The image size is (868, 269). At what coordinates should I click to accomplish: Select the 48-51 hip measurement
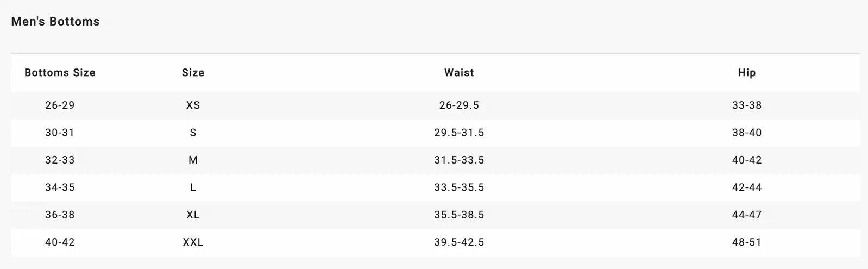click(747, 242)
